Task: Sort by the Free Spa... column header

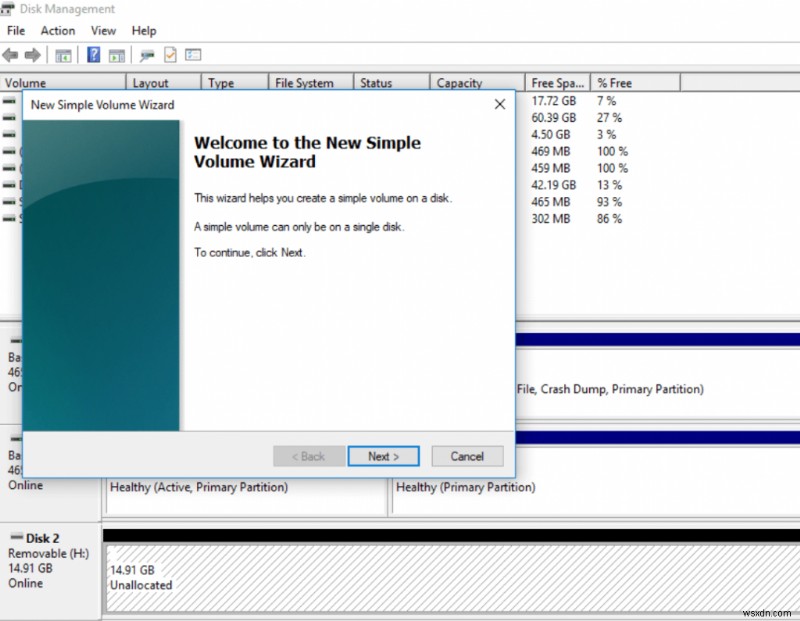Action: (x=558, y=83)
